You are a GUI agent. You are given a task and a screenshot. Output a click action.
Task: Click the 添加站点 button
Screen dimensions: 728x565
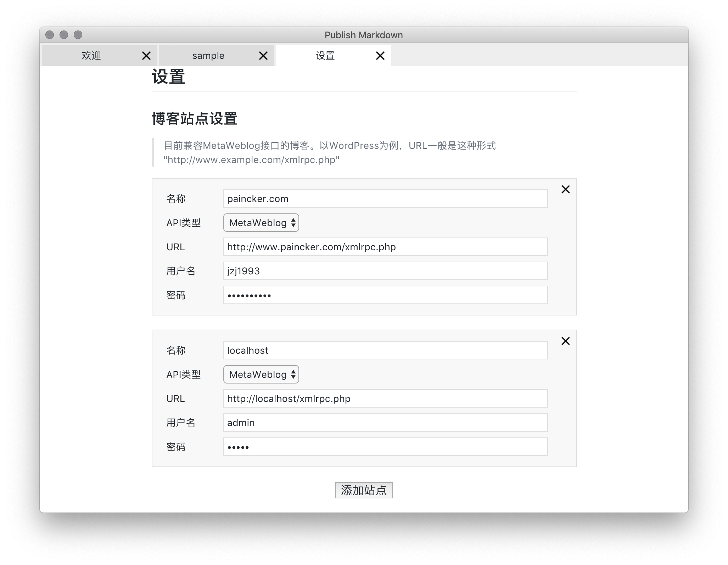pyautogui.click(x=364, y=490)
